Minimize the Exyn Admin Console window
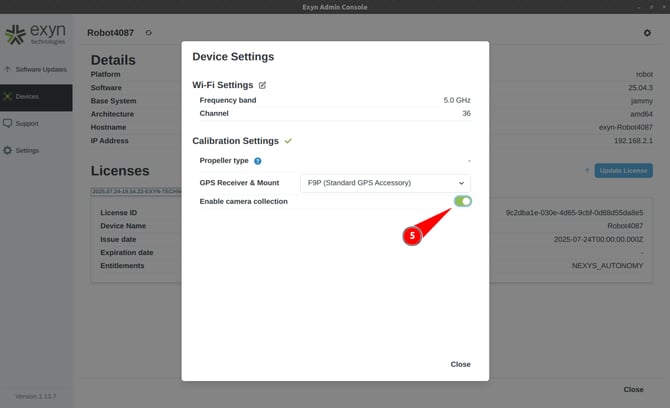Image resolution: width=670 pixels, height=408 pixels. click(x=637, y=7)
